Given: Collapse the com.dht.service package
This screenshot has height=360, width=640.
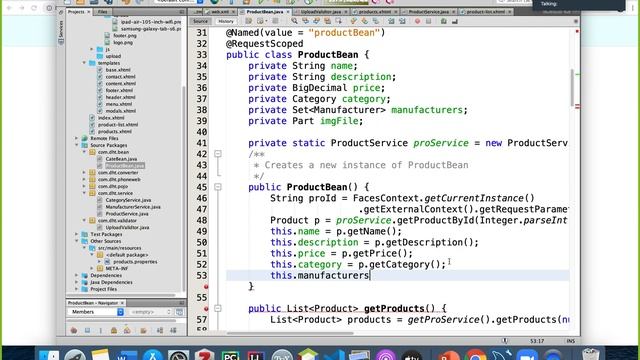Looking at the screenshot, I should point(84,193).
